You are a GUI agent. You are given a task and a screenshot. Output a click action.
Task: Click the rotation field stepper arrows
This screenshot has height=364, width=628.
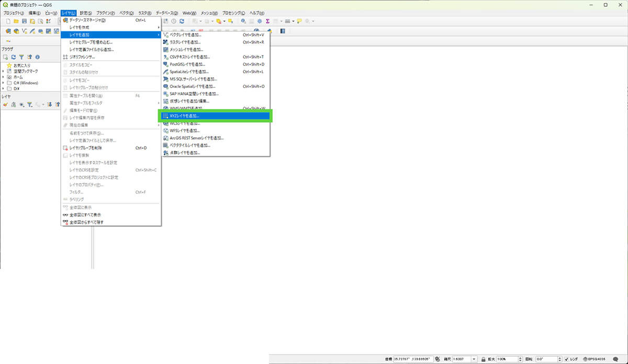[559, 359]
